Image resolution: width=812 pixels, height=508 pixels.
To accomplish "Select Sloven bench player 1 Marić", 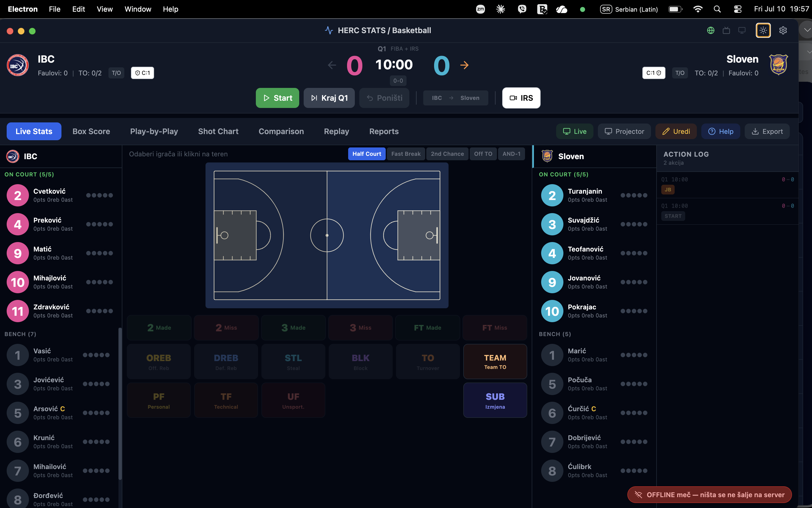I will pos(594,355).
